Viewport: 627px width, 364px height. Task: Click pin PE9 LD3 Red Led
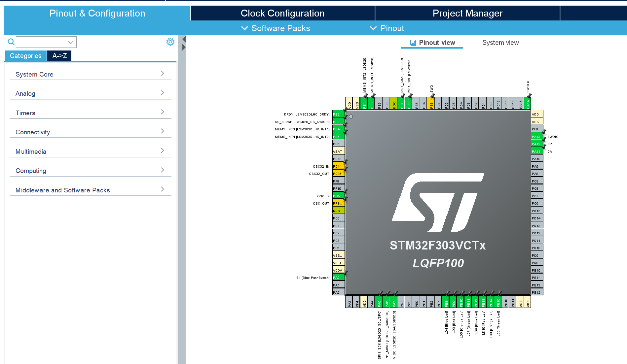(453, 302)
